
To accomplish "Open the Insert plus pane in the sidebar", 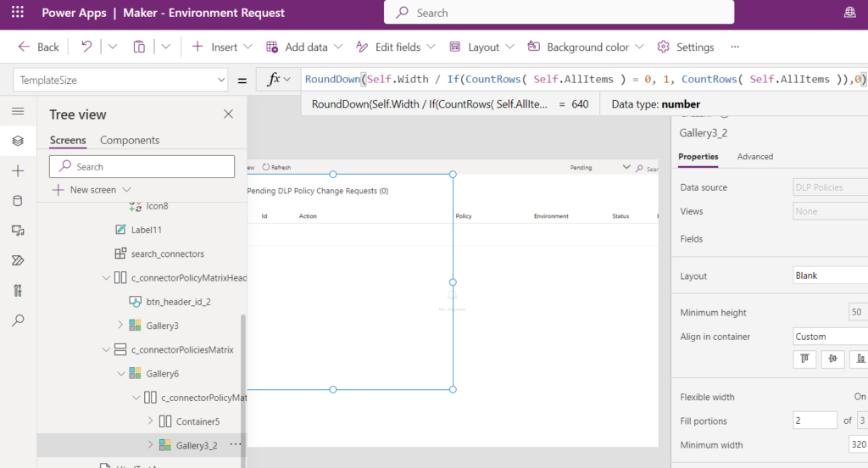I will click(18, 170).
